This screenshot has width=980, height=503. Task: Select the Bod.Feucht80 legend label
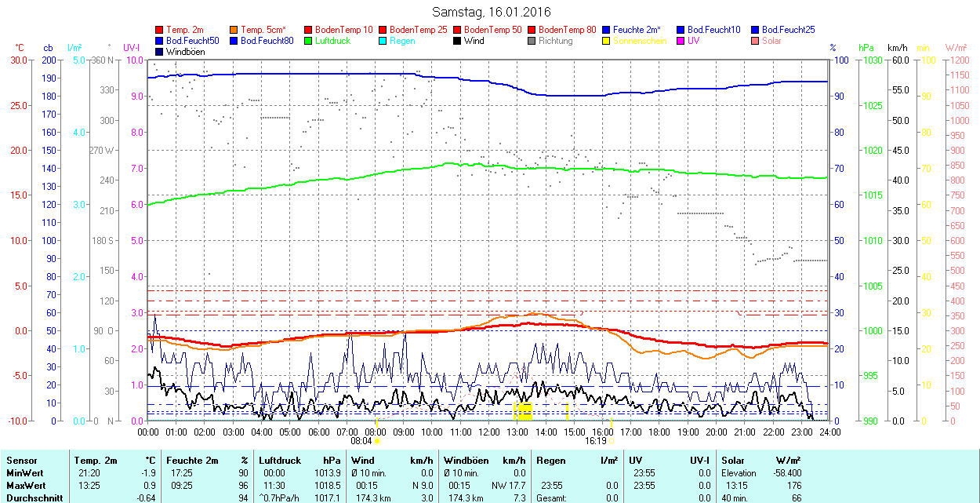click(267, 41)
